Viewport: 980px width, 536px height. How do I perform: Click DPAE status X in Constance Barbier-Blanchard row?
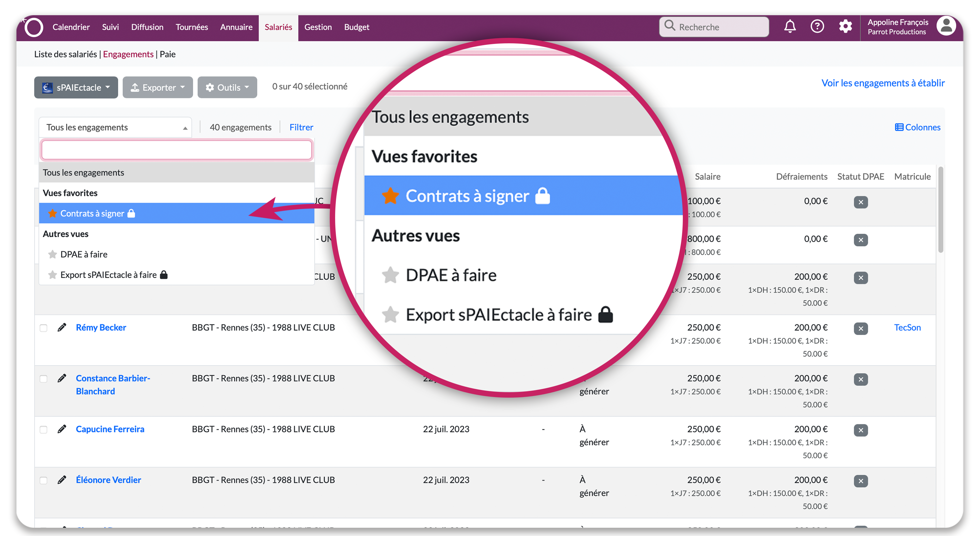(861, 380)
